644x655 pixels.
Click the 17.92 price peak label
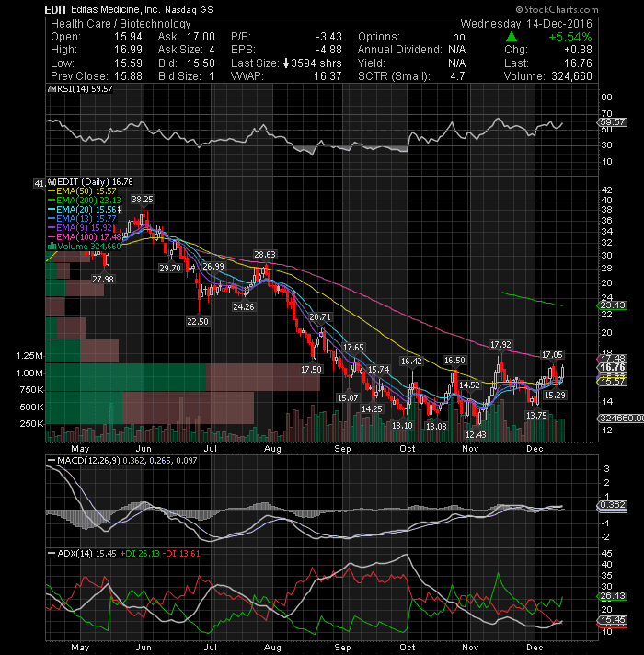pos(500,345)
